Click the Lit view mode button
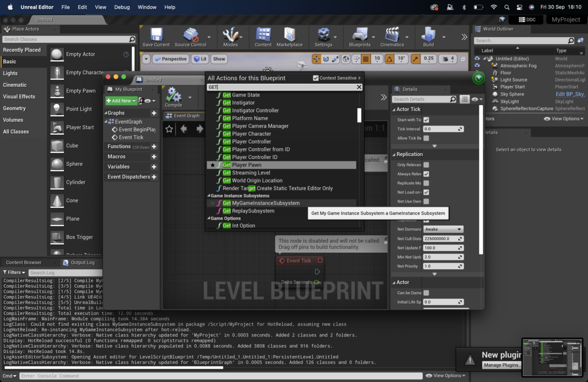The width and height of the screenshot is (588, 382). (200, 59)
